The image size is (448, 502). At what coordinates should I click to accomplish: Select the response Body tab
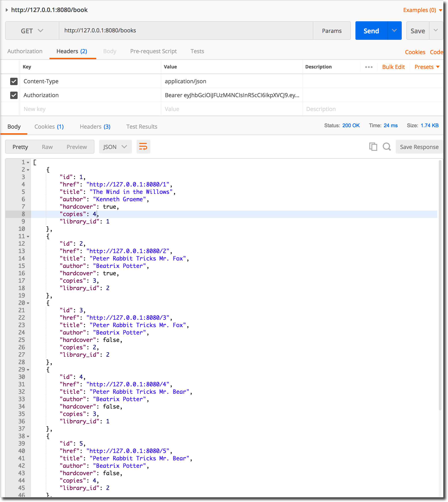coord(14,127)
